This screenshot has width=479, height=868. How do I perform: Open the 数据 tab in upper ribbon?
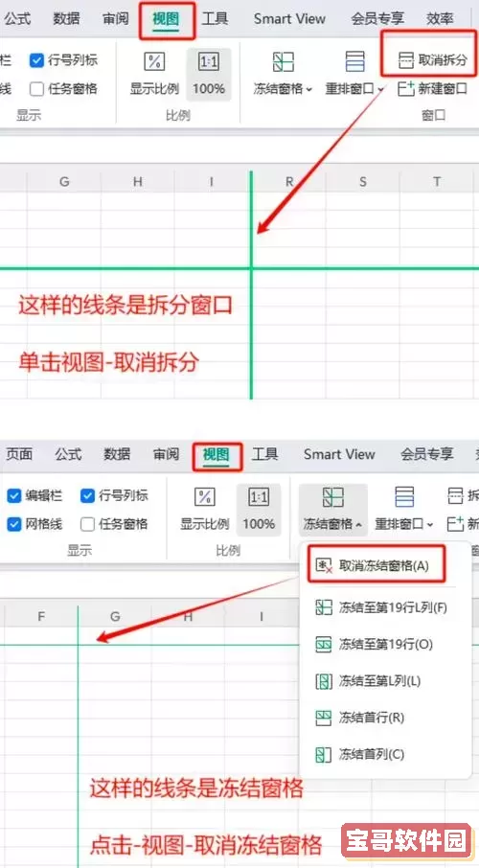click(x=66, y=19)
